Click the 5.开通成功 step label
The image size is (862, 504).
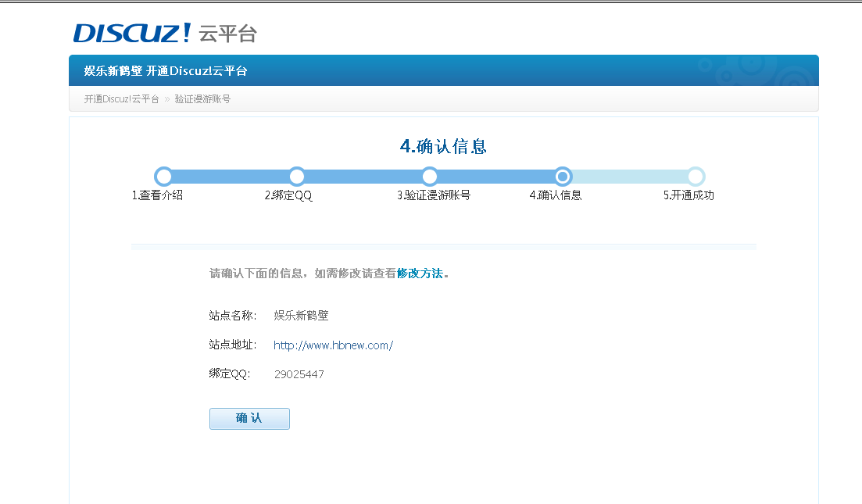[x=689, y=195]
